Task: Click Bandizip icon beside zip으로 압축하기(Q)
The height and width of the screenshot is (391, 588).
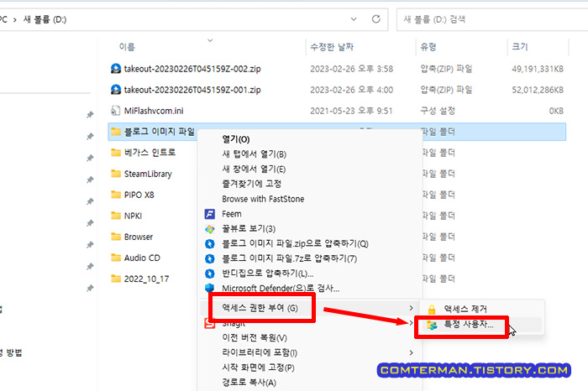Action: pyautogui.click(x=210, y=244)
